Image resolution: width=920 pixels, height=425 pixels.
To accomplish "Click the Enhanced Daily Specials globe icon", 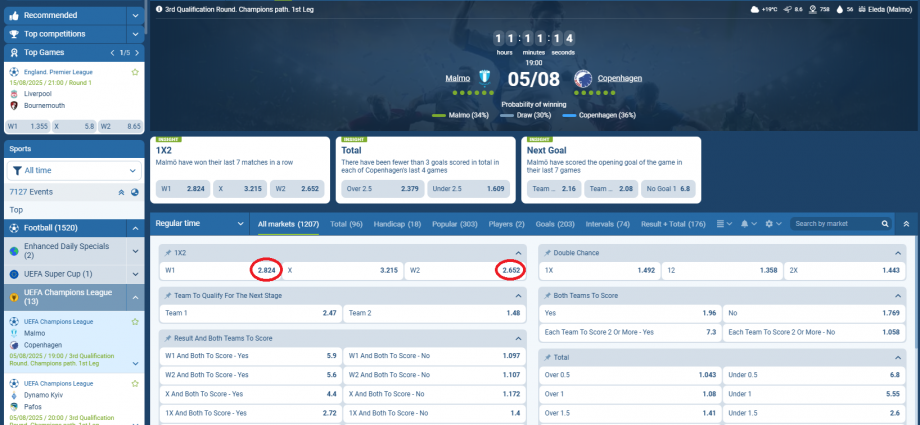I will pyautogui.click(x=13, y=251).
